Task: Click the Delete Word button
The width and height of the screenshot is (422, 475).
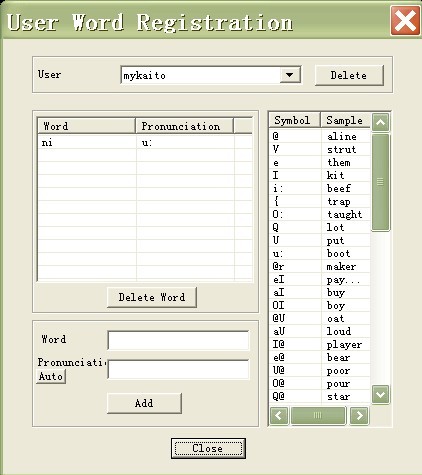Action: point(152,297)
